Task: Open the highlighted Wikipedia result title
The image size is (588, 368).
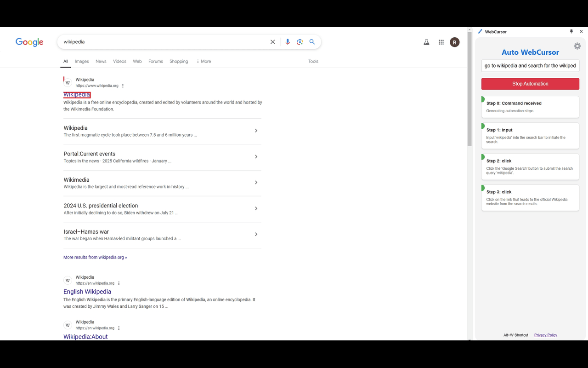Action: [77, 95]
